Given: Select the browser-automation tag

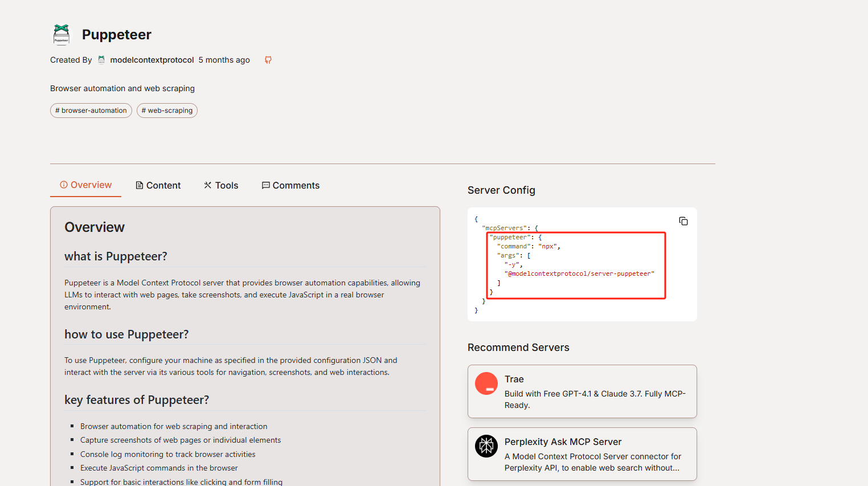Looking at the screenshot, I should [91, 111].
